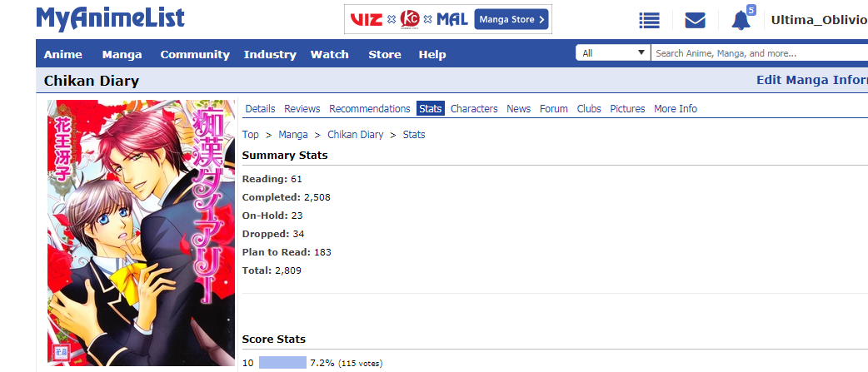Open the Ultima_Oblivion profile name
868x372 pixels.
[x=820, y=21]
